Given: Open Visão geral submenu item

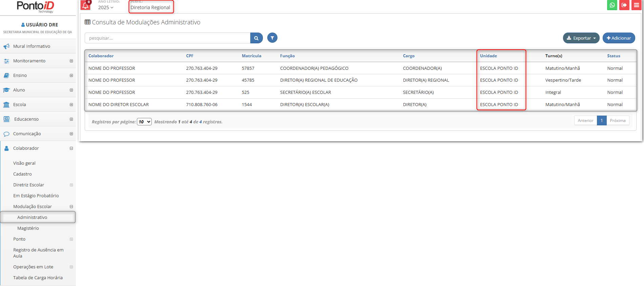Looking at the screenshot, I should 24,163.
